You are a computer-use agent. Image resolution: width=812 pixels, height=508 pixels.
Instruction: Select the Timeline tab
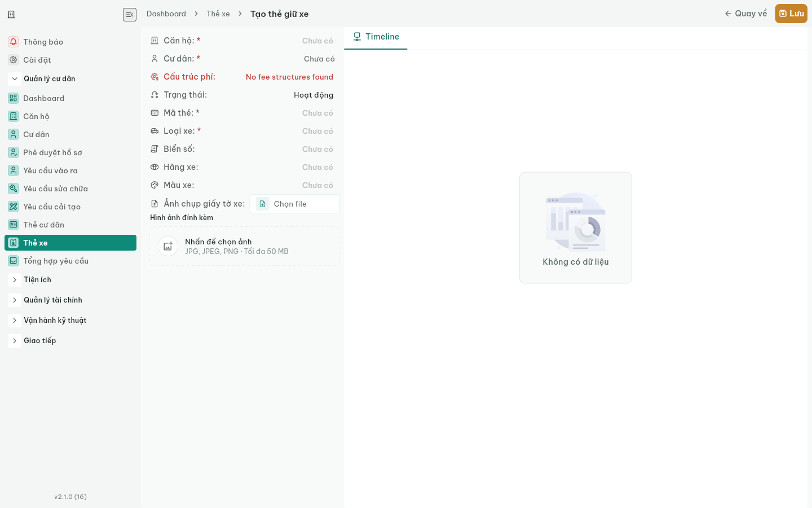[x=376, y=37]
